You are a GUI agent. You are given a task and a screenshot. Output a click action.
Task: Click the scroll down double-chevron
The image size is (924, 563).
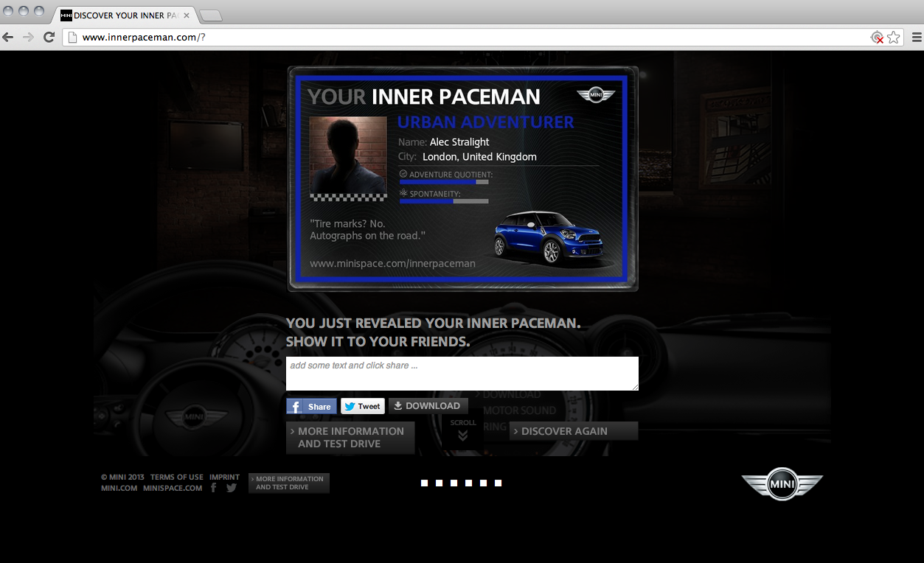click(463, 436)
